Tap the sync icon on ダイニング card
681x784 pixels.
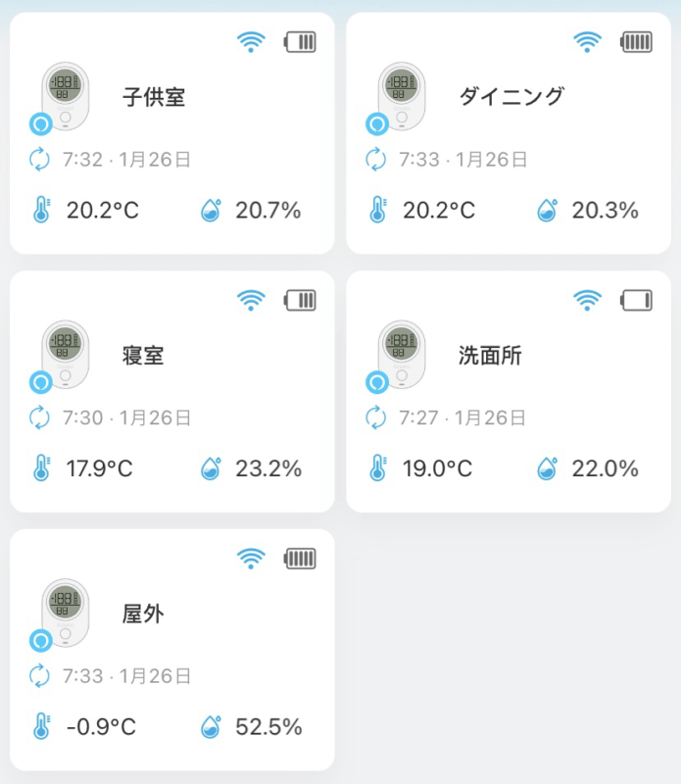tap(376, 159)
